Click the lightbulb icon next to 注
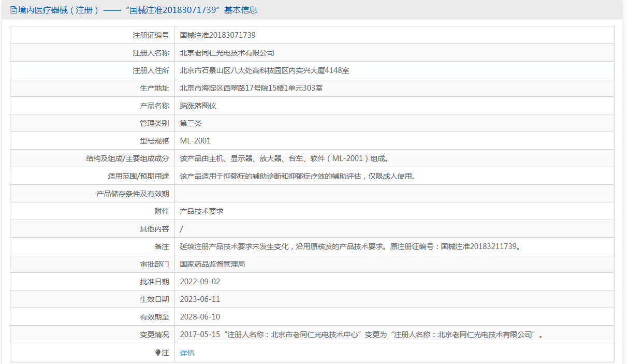This screenshot has height=364, width=643. pos(158,353)
